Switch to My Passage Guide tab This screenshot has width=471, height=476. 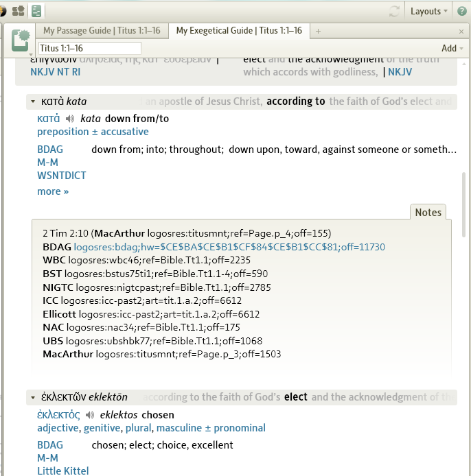pos(102,31)
